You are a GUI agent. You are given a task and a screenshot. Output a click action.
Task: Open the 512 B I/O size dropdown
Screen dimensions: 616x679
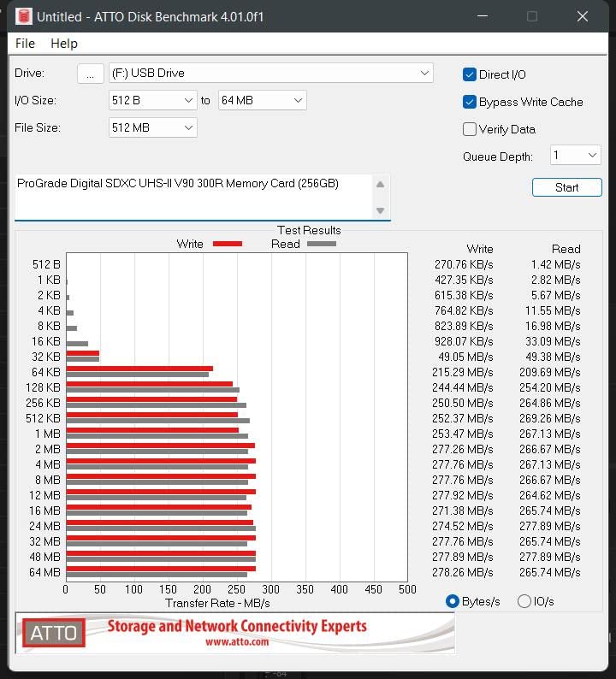[152, 100]
